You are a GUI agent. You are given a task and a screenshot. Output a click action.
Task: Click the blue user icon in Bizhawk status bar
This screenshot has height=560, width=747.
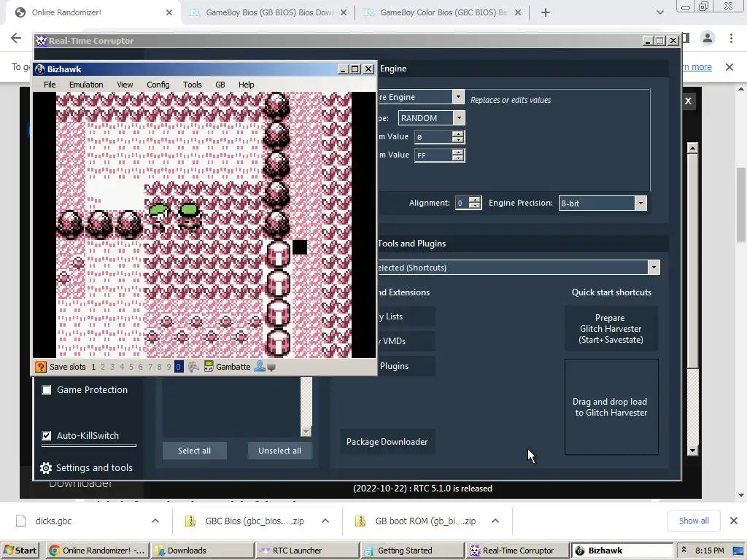[260, 367]
